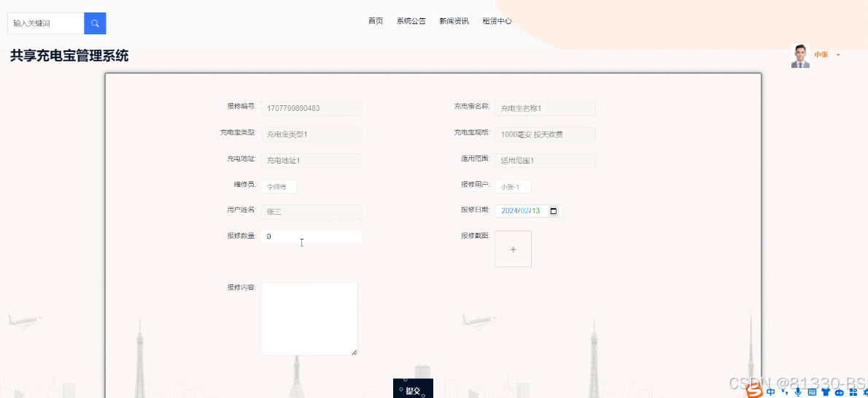Image resolution: width=868 pixels, height=398 pixels.
Task: Go to 新闻资讯 page
Action: [454, 21]
